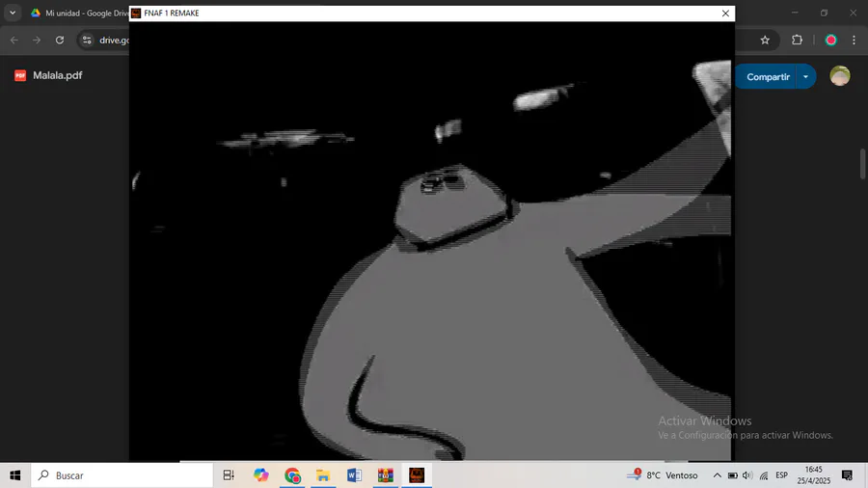Open Chrome profile red circle icon
Image resolution: width=868 pixels, height=488 pixels.
click(831, 40)
